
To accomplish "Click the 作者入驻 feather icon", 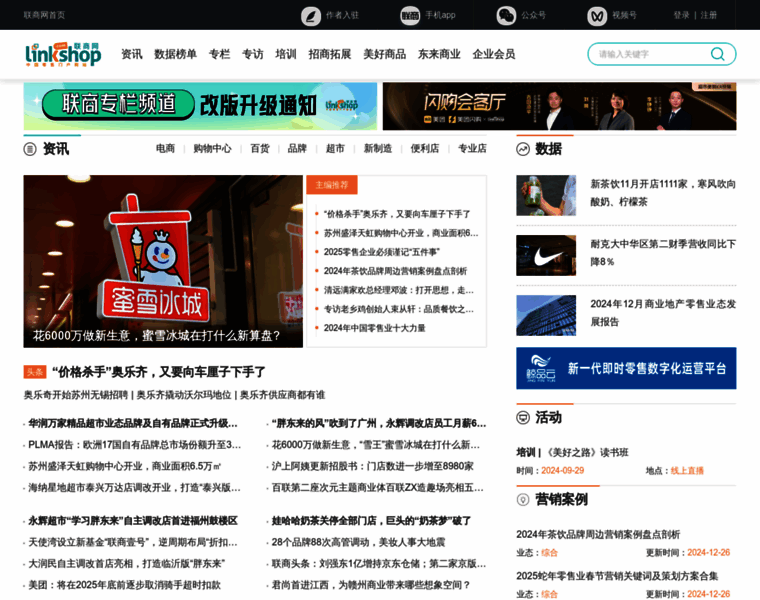I will [x=311, y=16].
